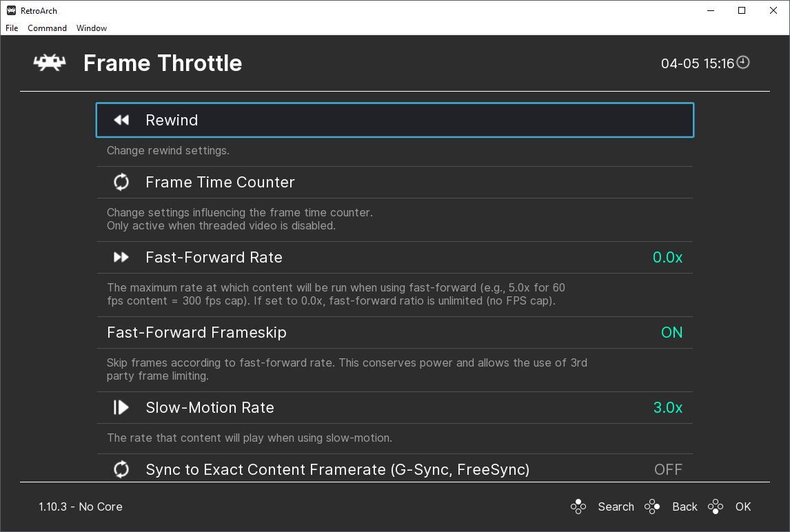Click the Frame Time Counter circular-arrows icon
Viewport: 790px width, 532px height.
121,182
